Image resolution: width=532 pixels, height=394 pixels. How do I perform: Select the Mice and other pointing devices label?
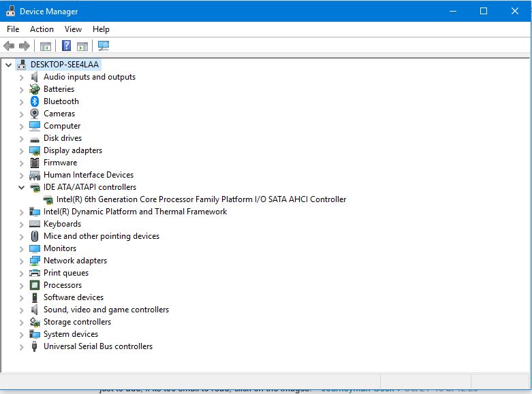tap(101, 236)
